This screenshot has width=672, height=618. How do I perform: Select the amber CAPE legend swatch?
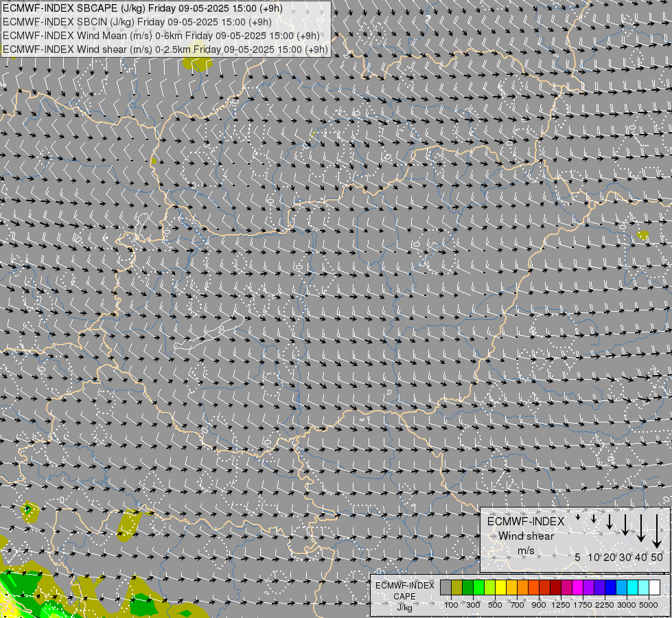511,587
